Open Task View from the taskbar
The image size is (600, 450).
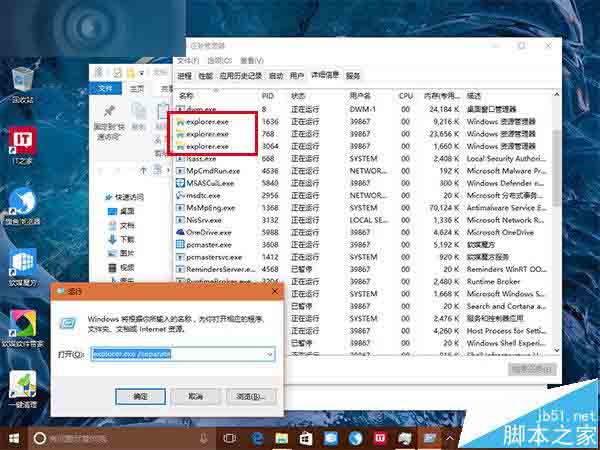pos(229,439)
